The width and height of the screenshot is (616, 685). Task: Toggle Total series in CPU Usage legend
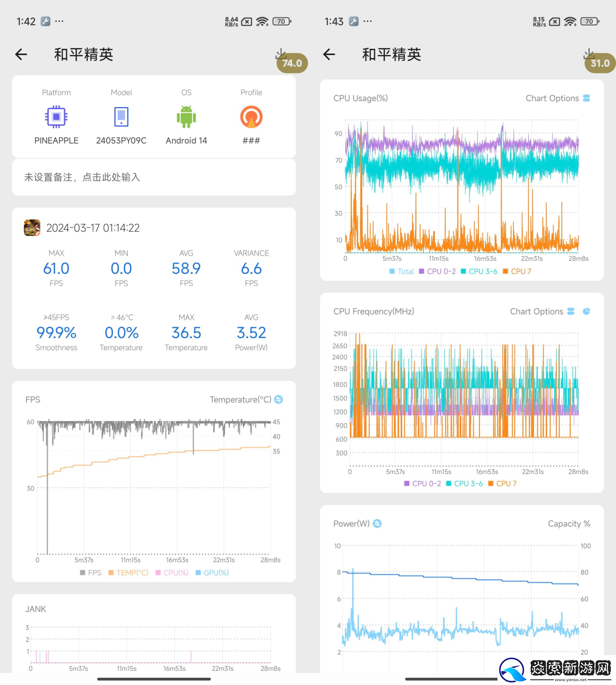point(401,271)
